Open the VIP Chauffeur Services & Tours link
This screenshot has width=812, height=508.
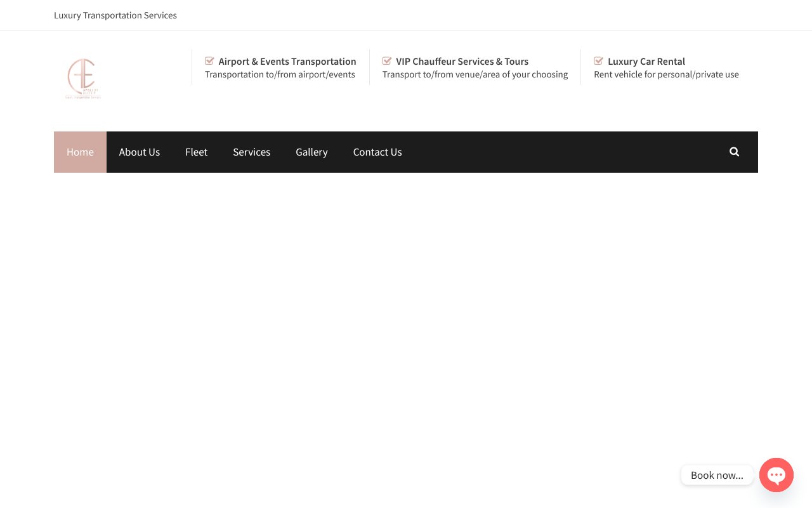point(462,61)
